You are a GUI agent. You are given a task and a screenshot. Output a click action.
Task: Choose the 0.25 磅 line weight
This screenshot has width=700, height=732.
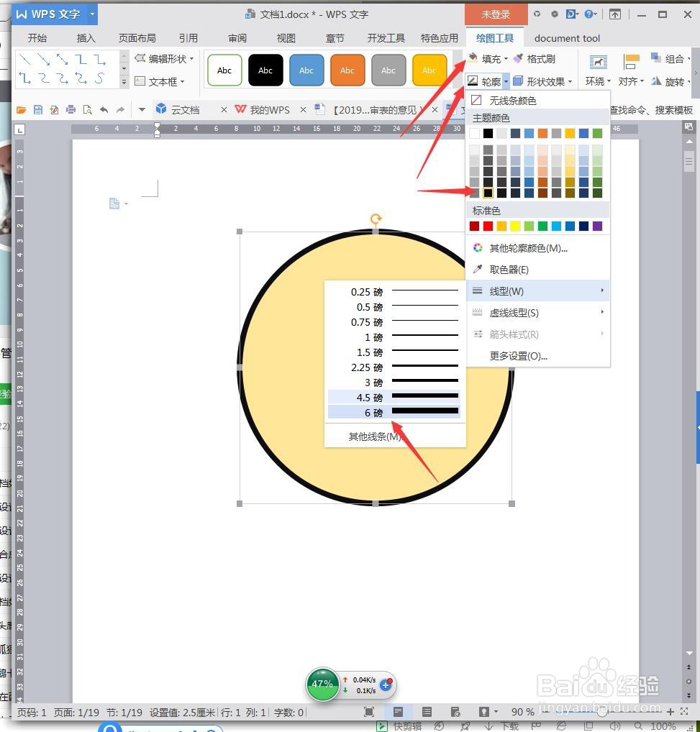click(x=394, y=292)
